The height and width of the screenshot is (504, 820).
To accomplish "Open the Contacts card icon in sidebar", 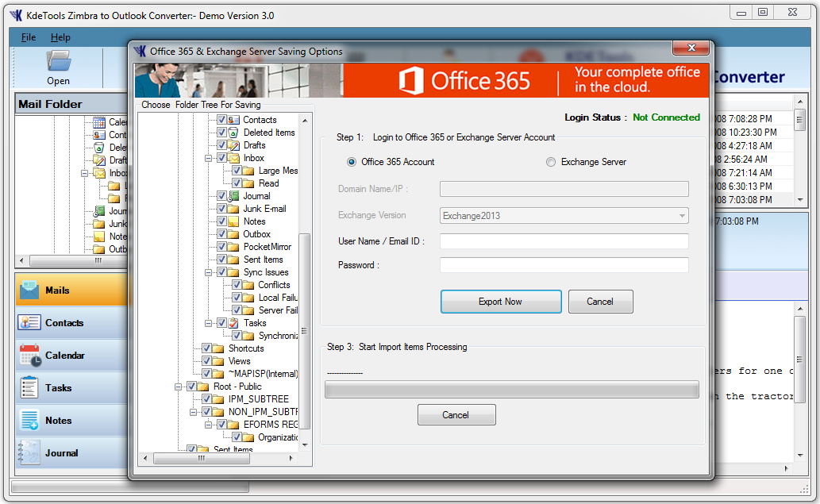I will 29,322.
